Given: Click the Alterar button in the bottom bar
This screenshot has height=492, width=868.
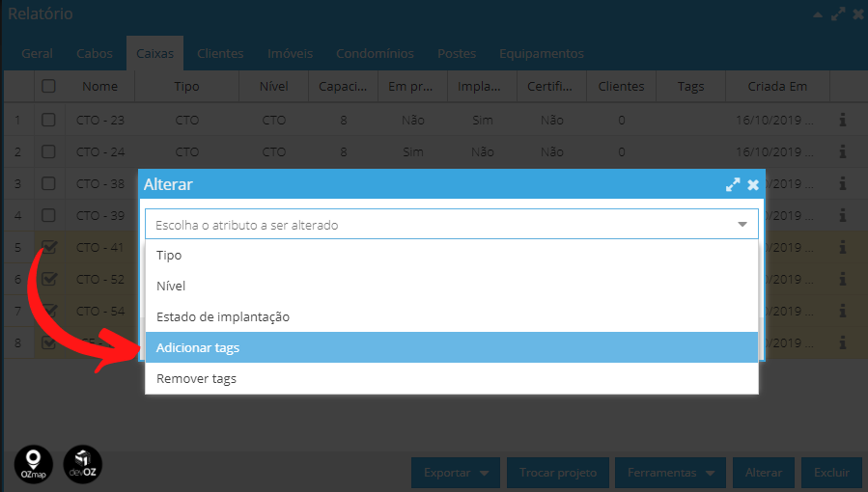Looking at the screenshot, I should (x=764, y=473).
